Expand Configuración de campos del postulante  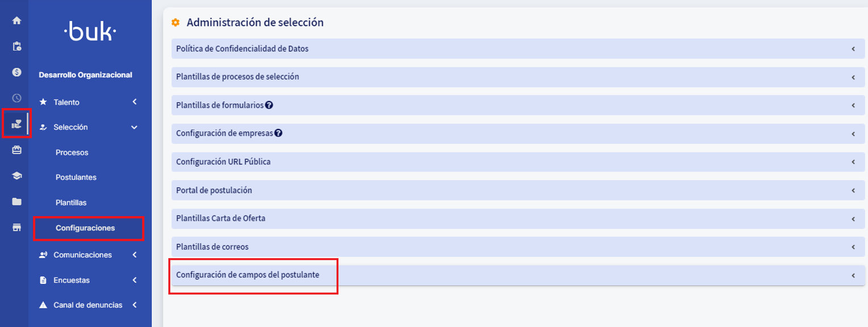pos(248,275)
